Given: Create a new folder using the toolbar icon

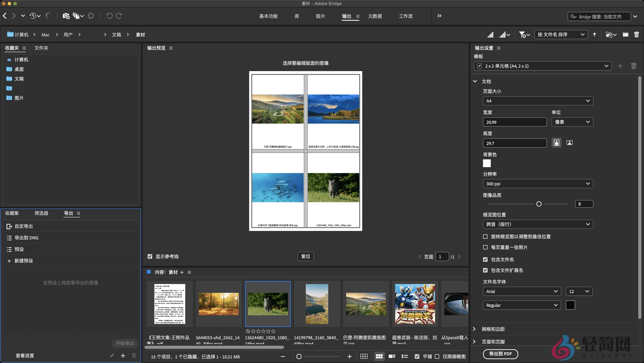Looking at the screenshot, I should pyautogui.click(x=625, y=34).
